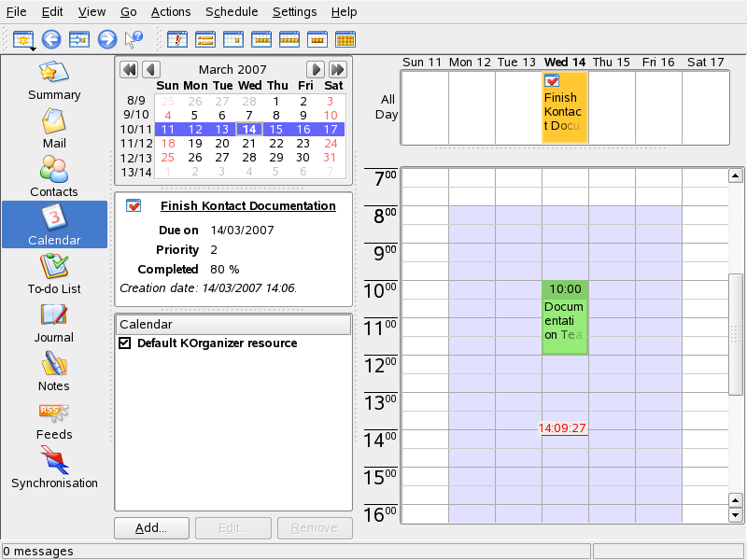Open Feeds in the sidebar
Viewport: 747px width, 560px height.
[54, 420]
